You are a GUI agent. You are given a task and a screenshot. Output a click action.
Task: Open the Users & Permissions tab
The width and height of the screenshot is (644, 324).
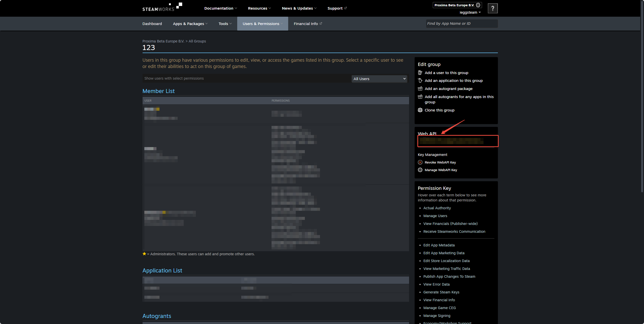click(262, 24)
